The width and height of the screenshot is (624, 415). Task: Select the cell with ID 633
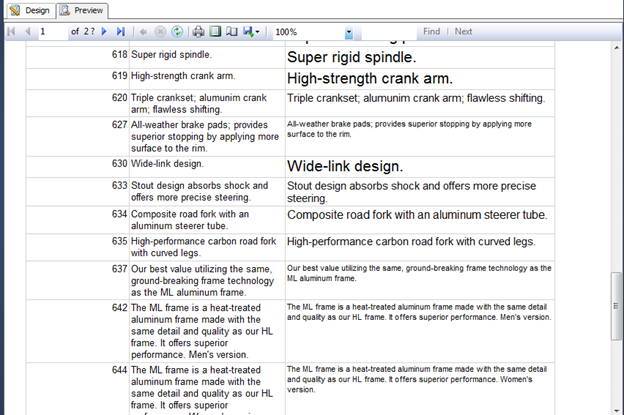pyautogui.click(x=78, y=192)
